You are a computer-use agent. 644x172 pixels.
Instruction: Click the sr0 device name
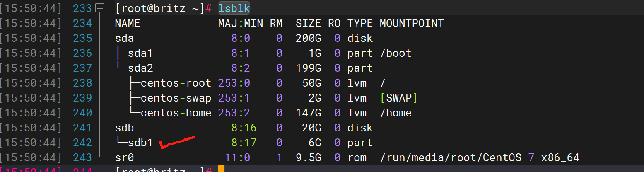(124, 157)
